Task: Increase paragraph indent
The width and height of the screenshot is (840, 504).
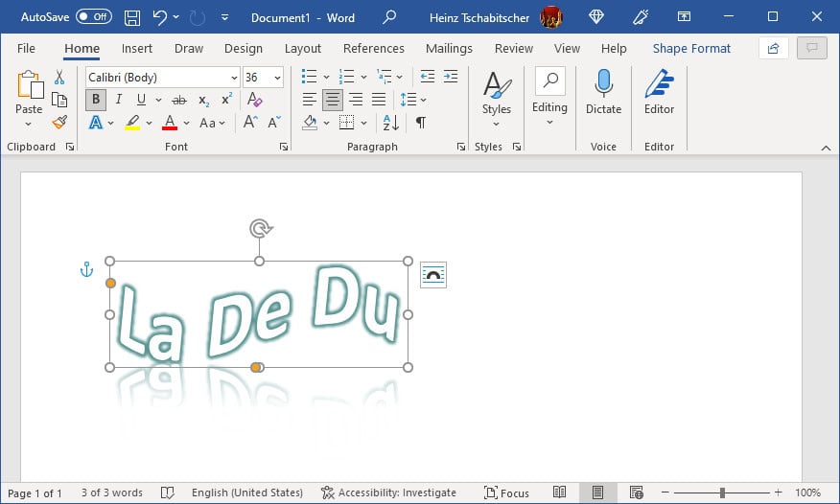Action: coord(451,77)
